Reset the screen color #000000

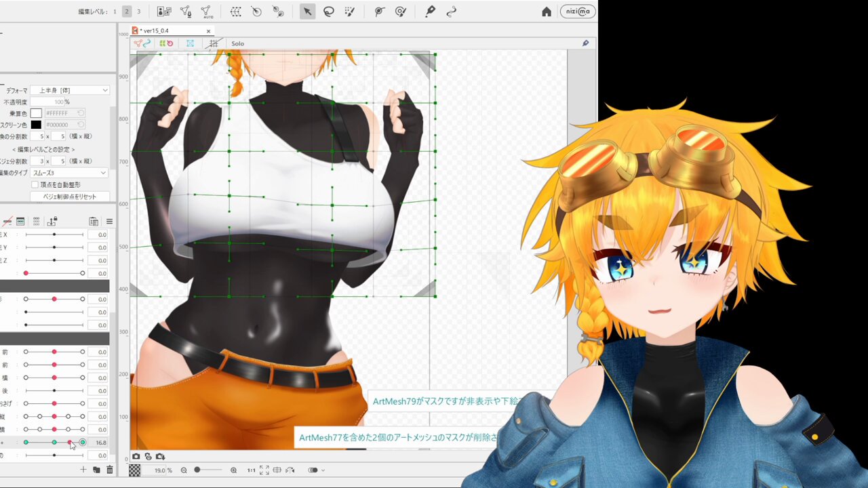(81, 125)
